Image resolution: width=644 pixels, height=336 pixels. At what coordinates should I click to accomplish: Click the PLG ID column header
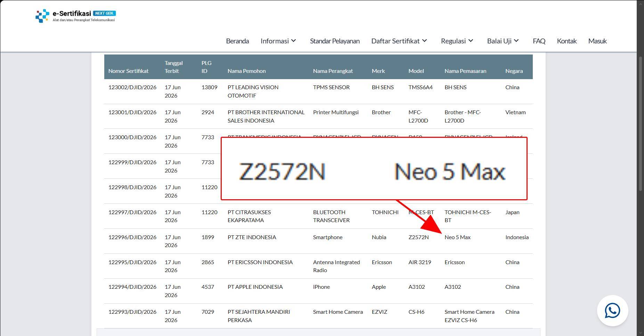click(206, 67)
